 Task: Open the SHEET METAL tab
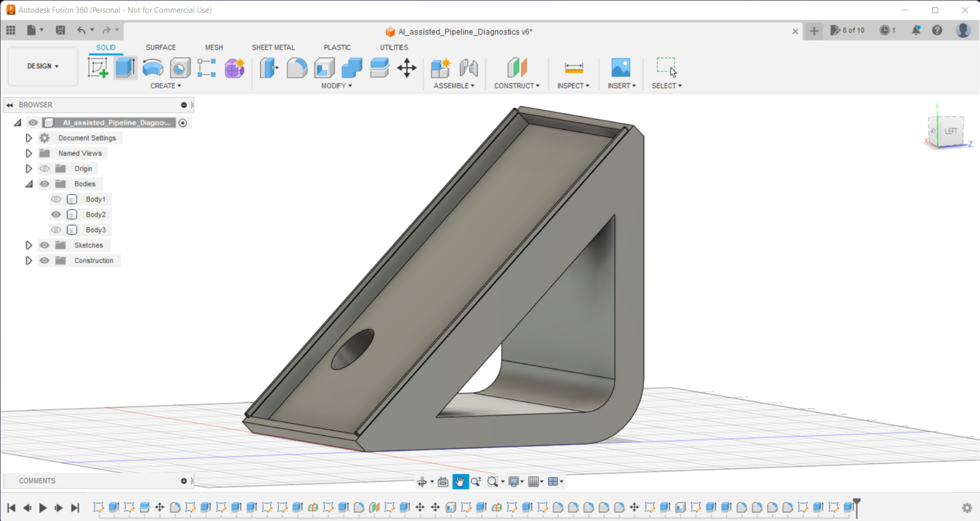[273, 47]
